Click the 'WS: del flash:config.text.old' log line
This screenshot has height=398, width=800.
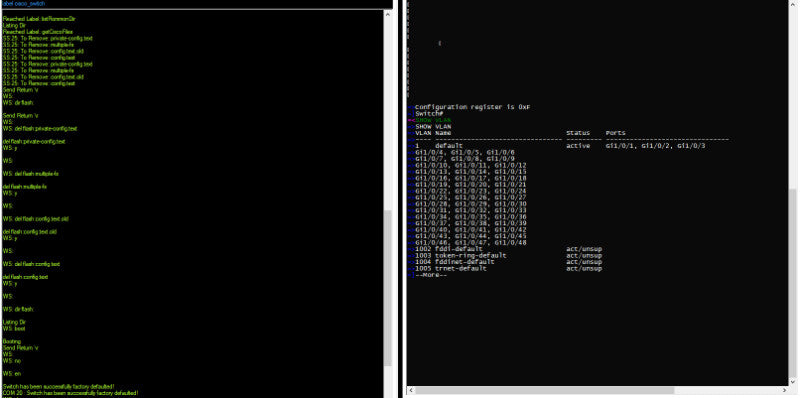(x=36, y=218)
